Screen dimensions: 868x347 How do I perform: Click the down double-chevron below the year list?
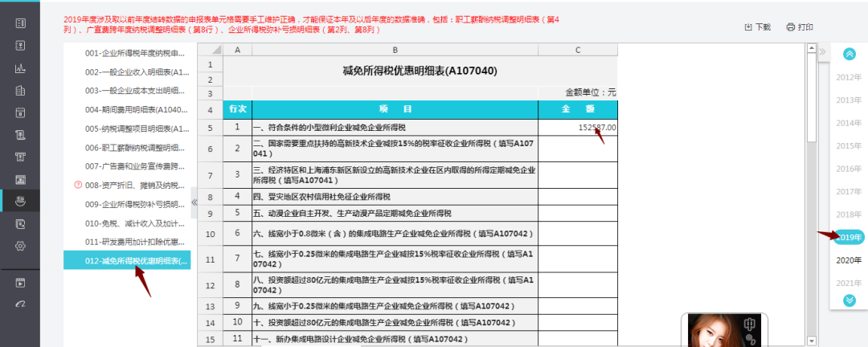tap(849, 300)
